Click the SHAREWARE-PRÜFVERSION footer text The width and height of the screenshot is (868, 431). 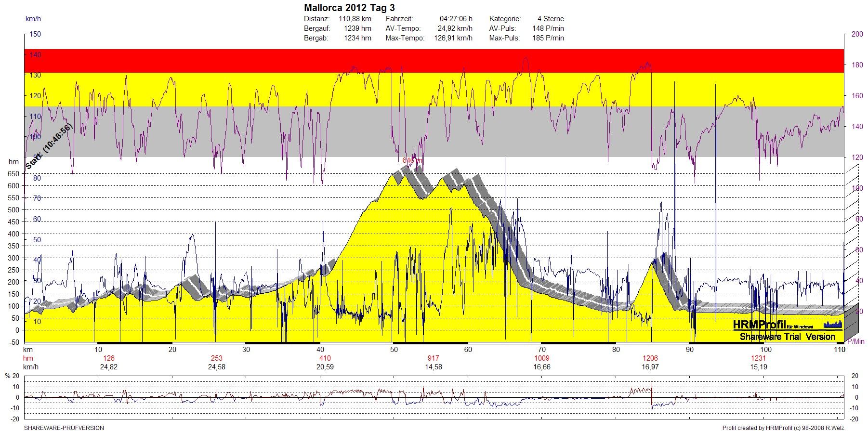click(64, 428)
